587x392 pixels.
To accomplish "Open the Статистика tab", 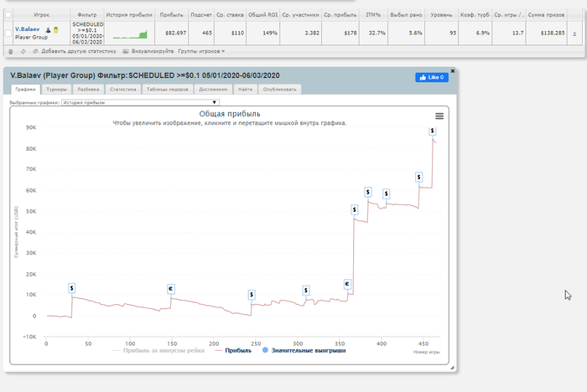I will point(123,90).
